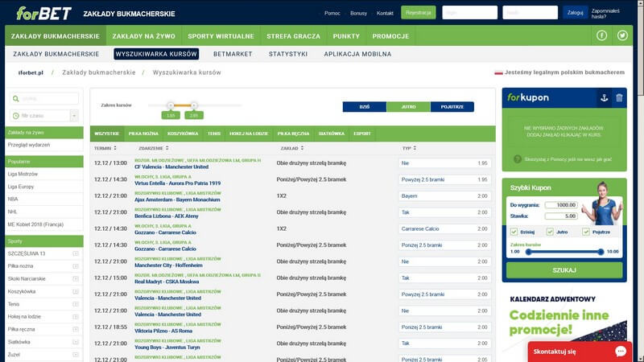Click the Zaloguj button
The width and height of the screenshot is (644, 362).
[575, 13]
